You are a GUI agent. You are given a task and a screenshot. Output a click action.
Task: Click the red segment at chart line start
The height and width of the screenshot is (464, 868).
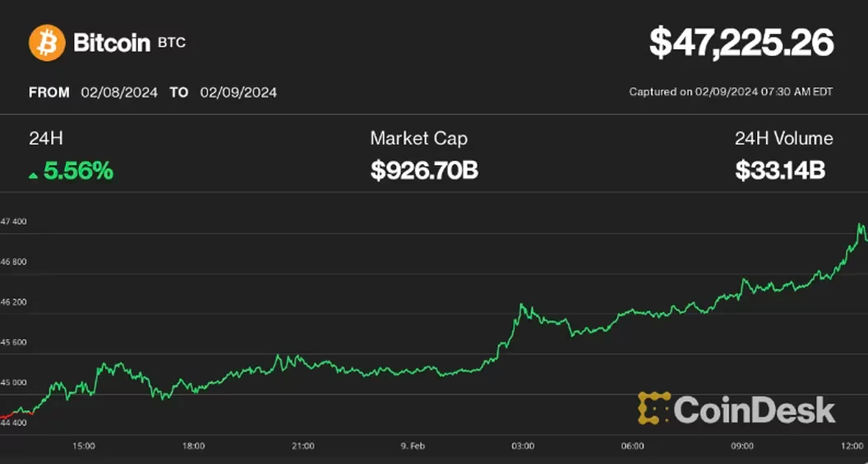coord(8,415)
